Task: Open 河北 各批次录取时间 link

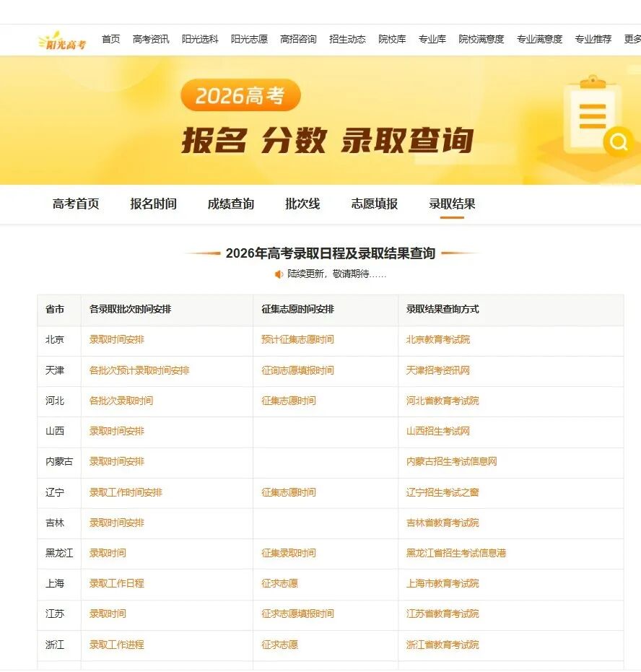Action: 121,401
